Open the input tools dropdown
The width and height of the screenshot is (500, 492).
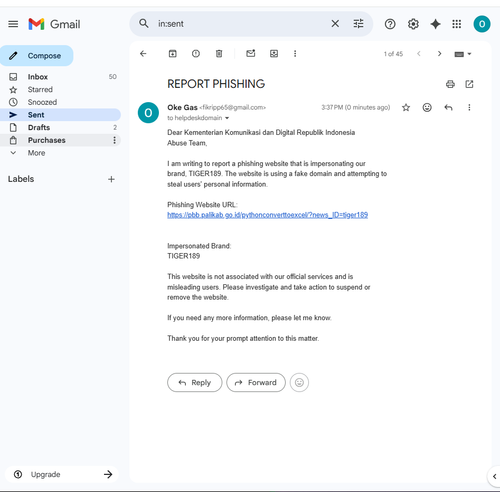tap(463, 54)
